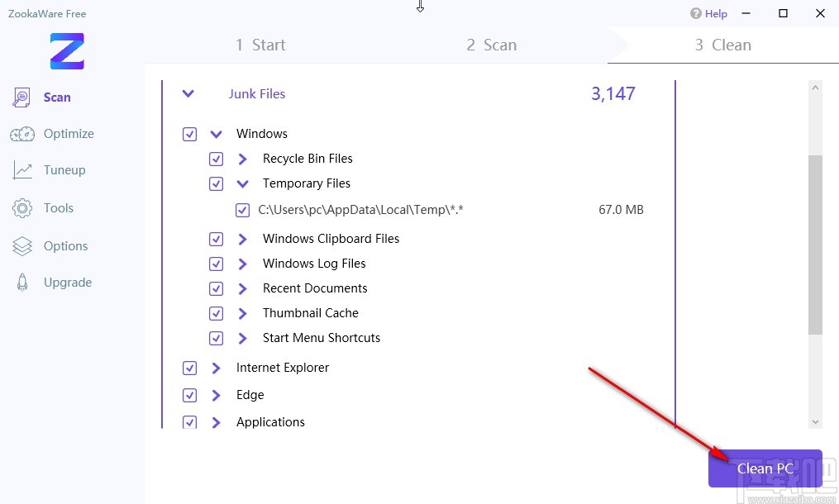Switch to the 2 Scan step tab
This screenshot has height=504, width=839.
coord(491,45)
